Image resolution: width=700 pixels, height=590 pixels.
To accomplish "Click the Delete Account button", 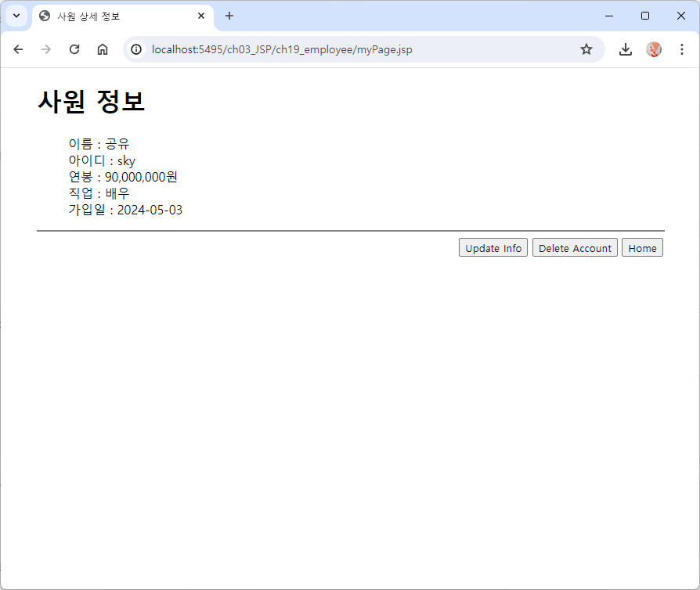I will [575, 248].
